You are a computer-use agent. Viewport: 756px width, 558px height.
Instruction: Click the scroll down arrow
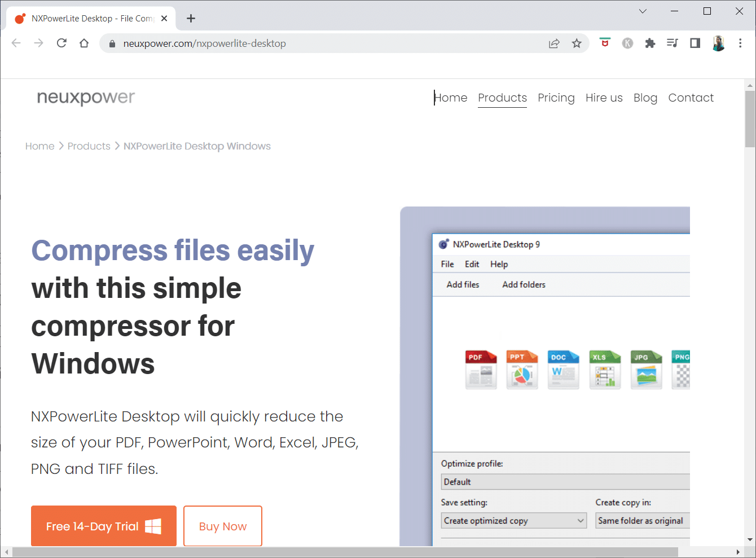750,539
